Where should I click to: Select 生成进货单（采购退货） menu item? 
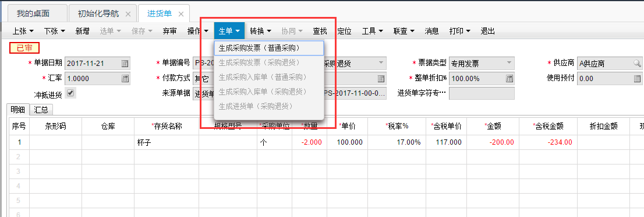coord(269,106)
